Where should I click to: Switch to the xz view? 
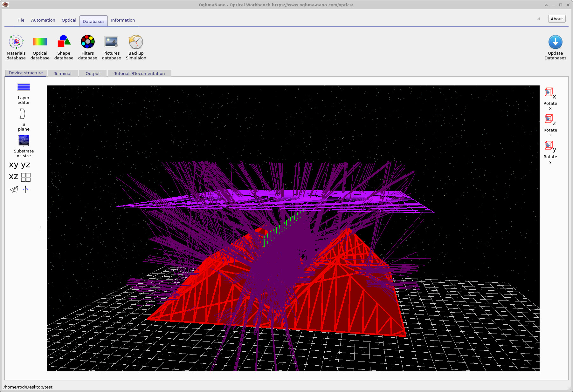pyautogui.click(x=13, y=177)
